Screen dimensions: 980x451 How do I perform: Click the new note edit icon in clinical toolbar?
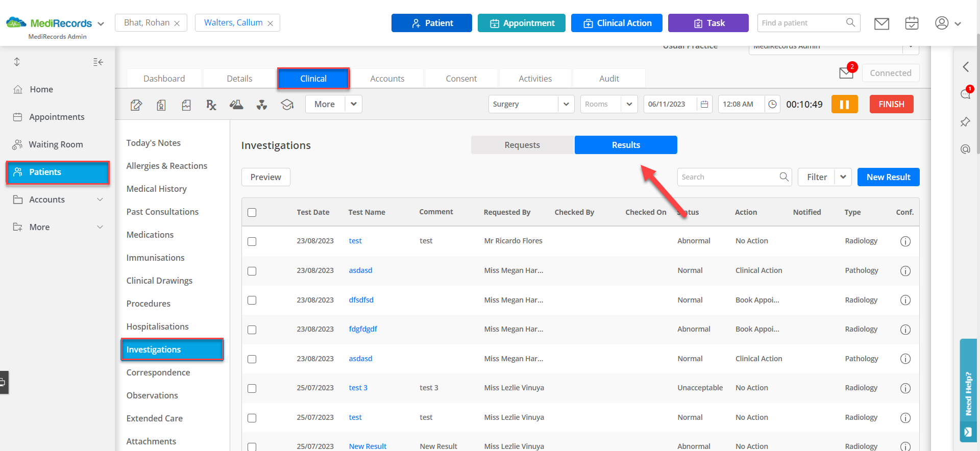136,105
